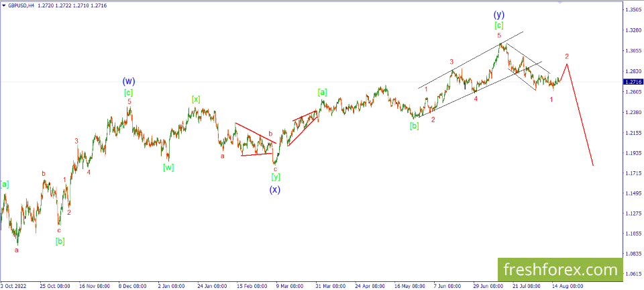This screenshot has height=290, width=644.
Task: Click the 3 Oct 2022 date label
Action: click(13, 286)
